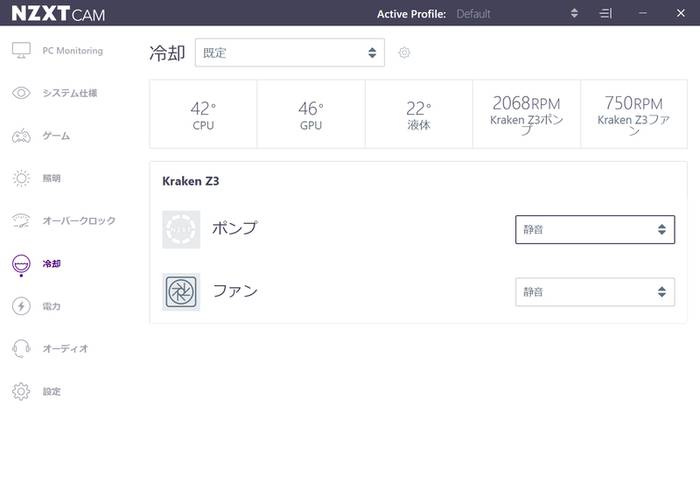Viewport: 700px width, 504px height.
Task: Open the ファン 静音 mode dropdown
Action: pyautogui.click(x=595, y=292)
